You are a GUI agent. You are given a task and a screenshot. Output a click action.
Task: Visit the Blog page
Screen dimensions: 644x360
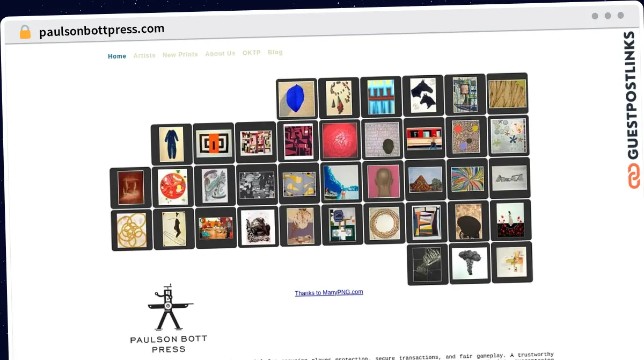click(275, 52)
